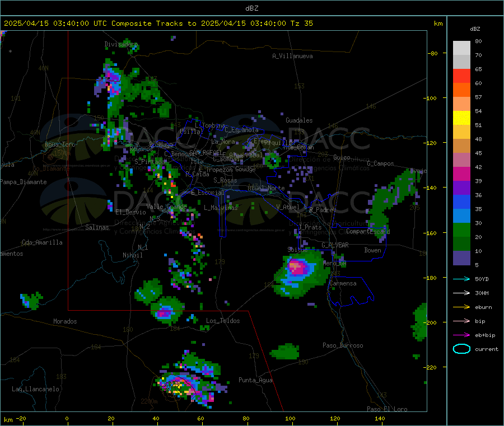
Task: Click the Punta_Agua place label
Action: [255, 381]
